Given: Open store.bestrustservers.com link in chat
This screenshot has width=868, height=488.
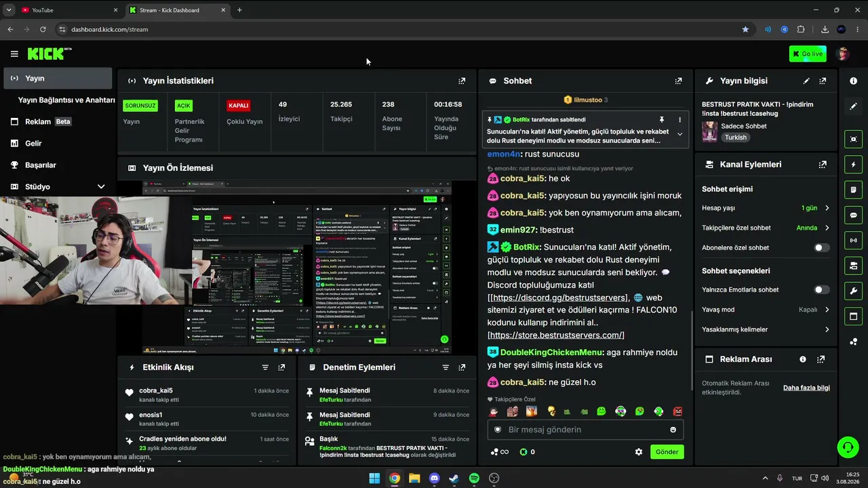Looking at the screenshot, I should click(x=556, y=335).
